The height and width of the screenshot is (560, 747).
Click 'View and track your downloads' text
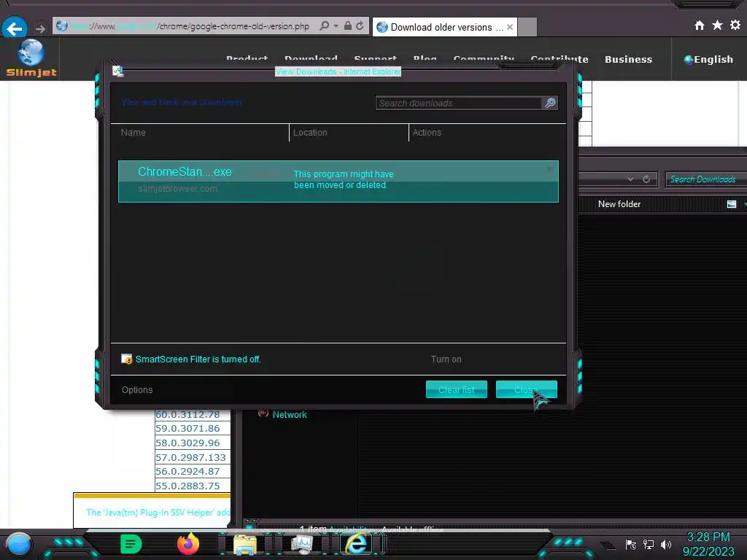182,102
